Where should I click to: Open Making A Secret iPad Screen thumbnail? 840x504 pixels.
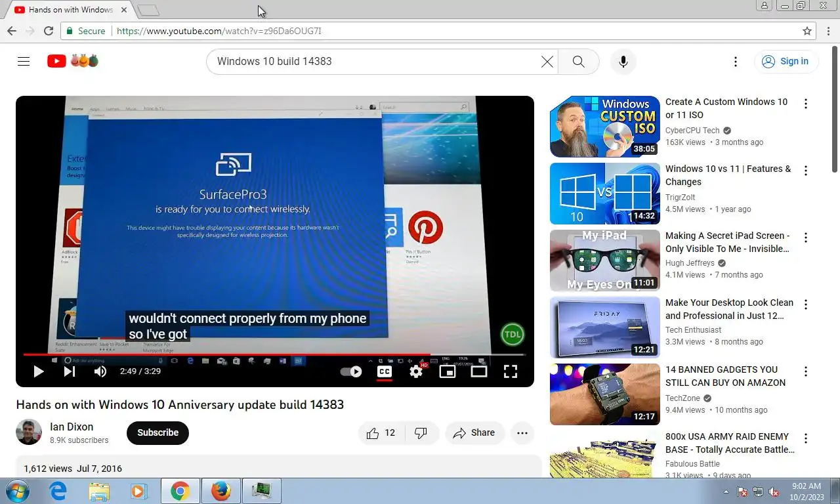coord(605,261)
